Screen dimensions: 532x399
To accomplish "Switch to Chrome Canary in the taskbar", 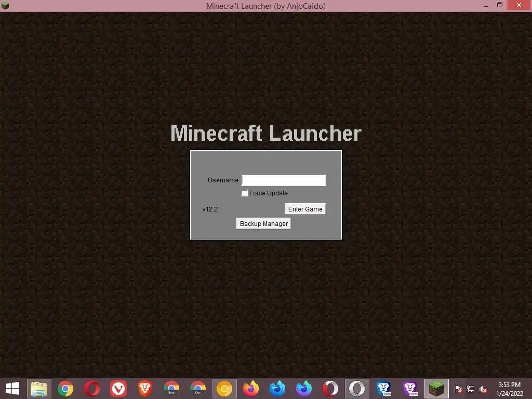I will coord(224,389).
